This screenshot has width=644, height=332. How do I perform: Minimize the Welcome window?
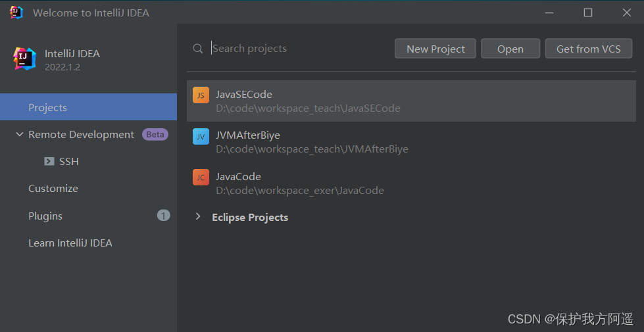point(549,12)
